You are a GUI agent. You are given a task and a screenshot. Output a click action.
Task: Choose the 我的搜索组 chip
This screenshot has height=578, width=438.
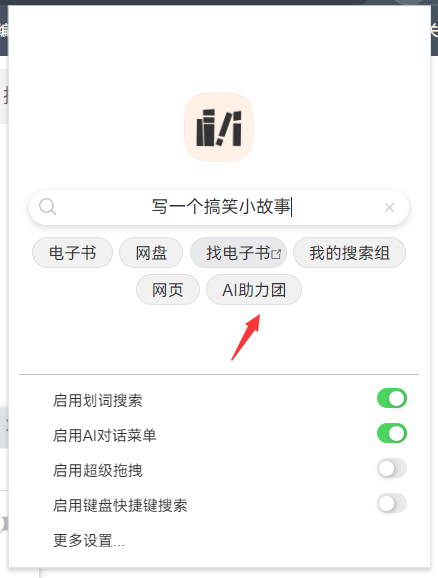pyautogui.click(x=350, y=253)
